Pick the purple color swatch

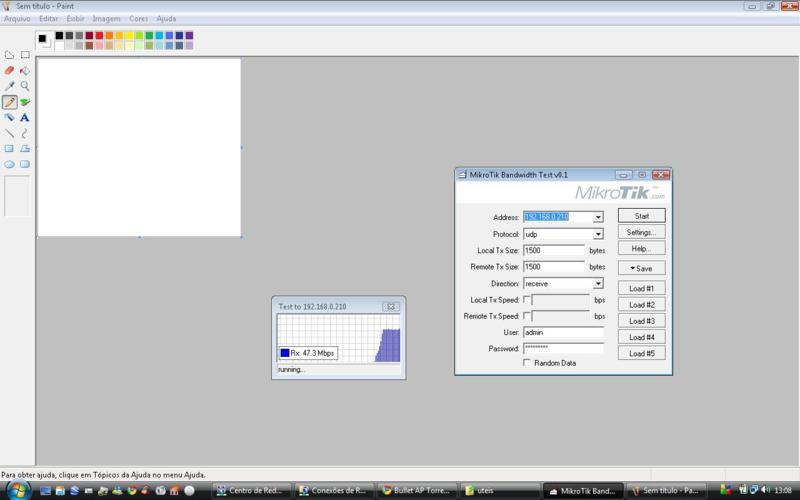coord(189,36)
